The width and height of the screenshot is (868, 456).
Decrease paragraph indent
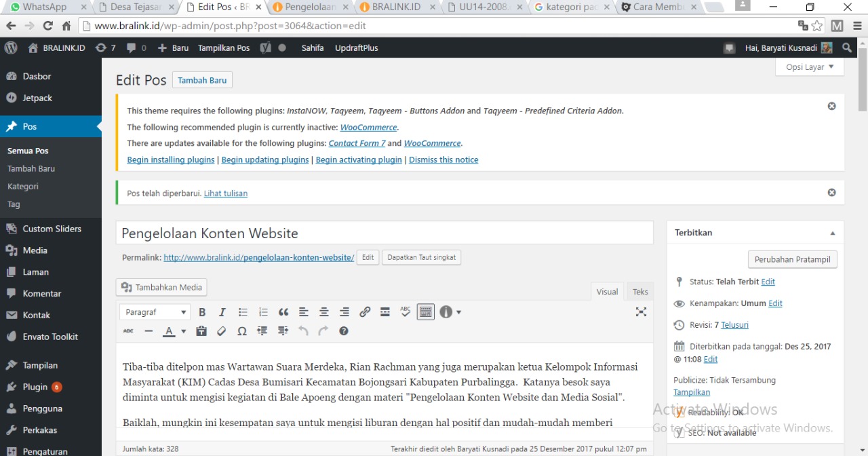262,331
